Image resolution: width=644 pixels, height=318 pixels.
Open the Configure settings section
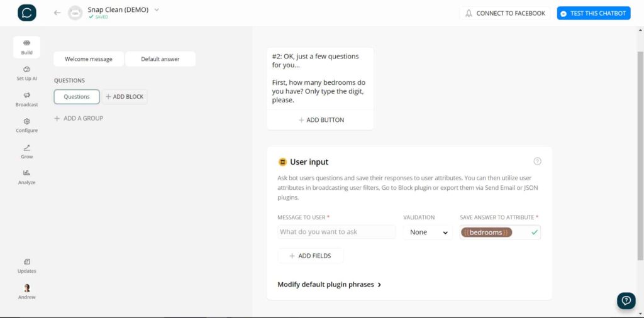pos(26,125)
